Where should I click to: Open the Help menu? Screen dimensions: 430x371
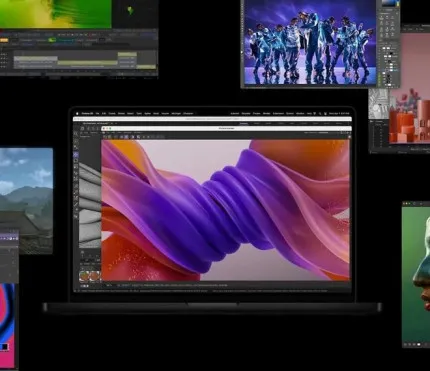pyautogui.click(x=309, y=114)
